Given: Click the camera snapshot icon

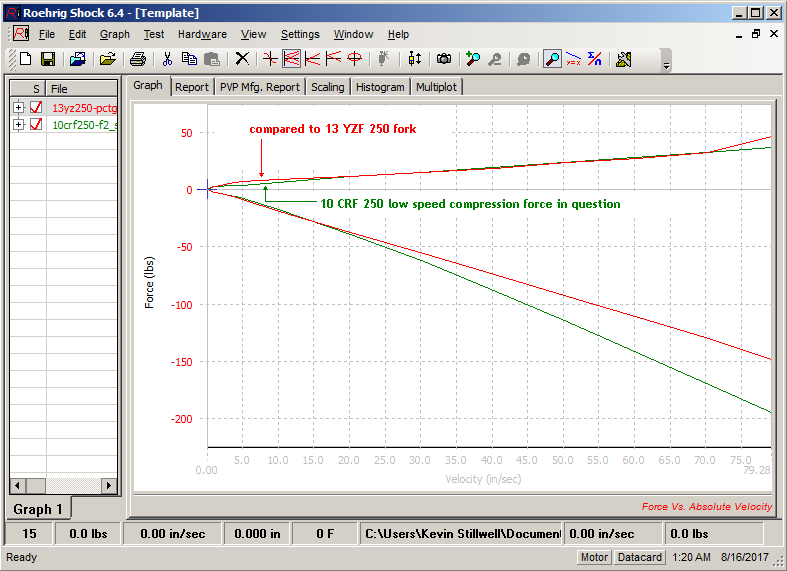Looking at the screenshot, I should 443,59.
